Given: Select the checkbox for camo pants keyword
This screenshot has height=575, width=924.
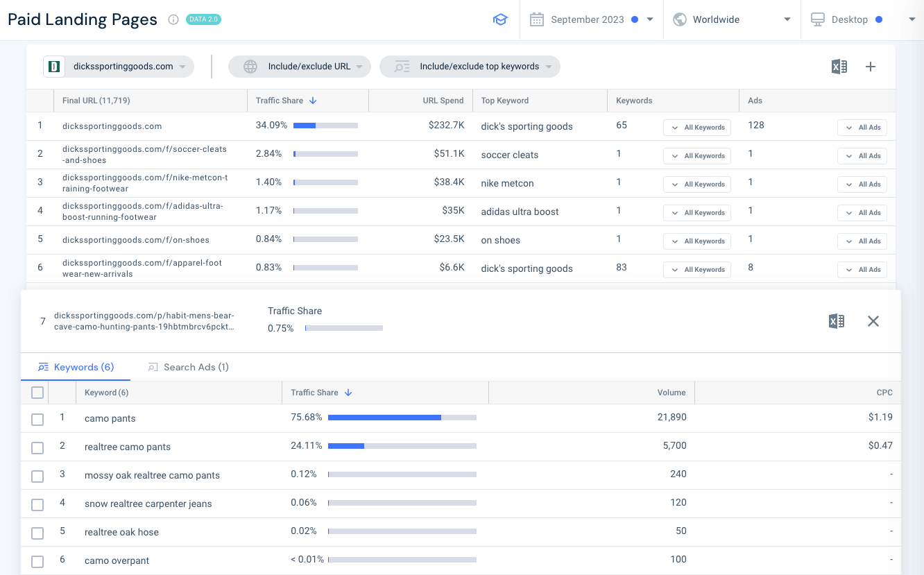Looking at the screenshot, I should (37, 418).
